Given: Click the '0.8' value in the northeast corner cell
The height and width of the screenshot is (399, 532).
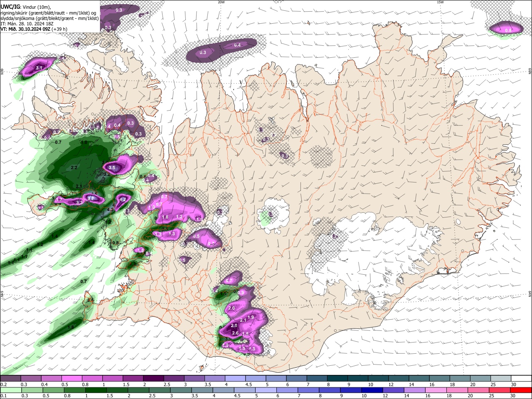Looking at the screenshot, I should [508, 30].
